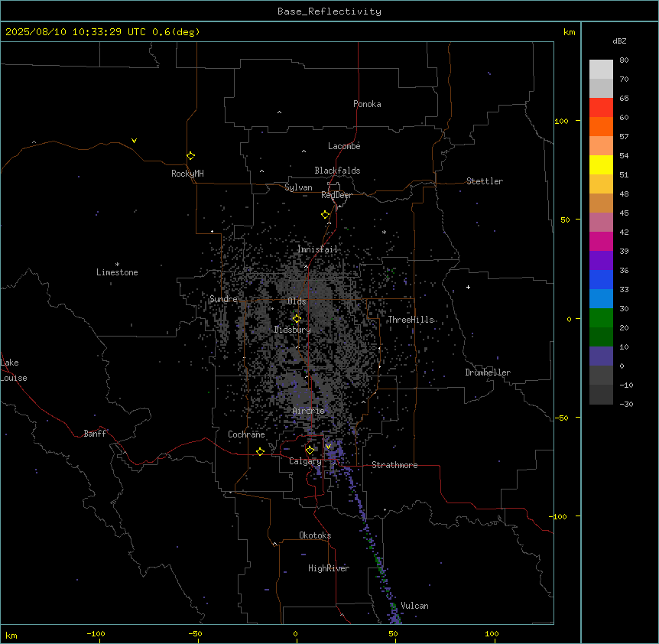Pick the purple 36-39 dBZ legend swatch
This screenshot has width=659, height=644.
click(601, 261)
